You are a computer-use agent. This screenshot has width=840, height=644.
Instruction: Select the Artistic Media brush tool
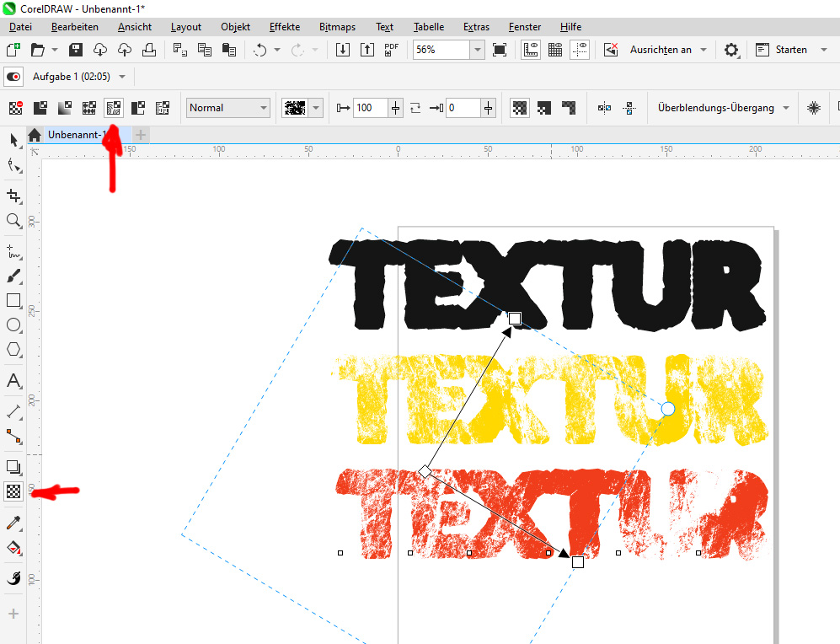coord(14,276)
